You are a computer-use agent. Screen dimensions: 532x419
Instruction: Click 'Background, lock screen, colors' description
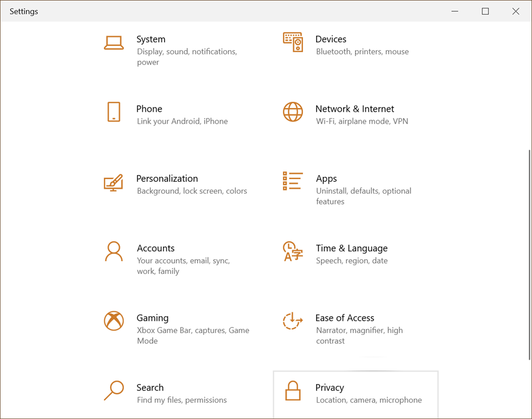tap(192, 191)
